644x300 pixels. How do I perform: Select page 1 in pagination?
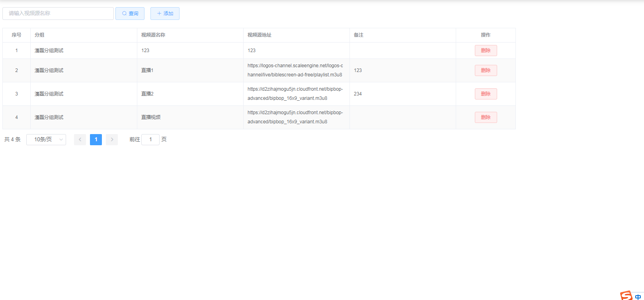pyautogui.click(x=96, y=140)
